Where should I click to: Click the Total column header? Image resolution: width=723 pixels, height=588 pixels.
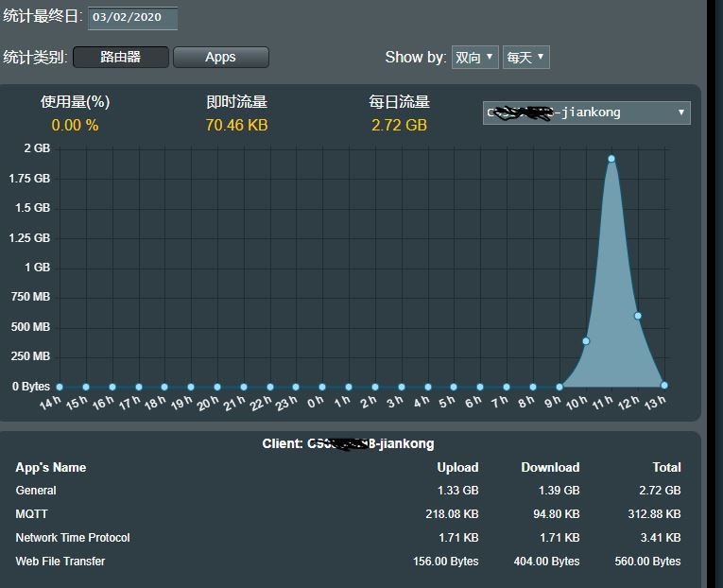coord(666,467)
